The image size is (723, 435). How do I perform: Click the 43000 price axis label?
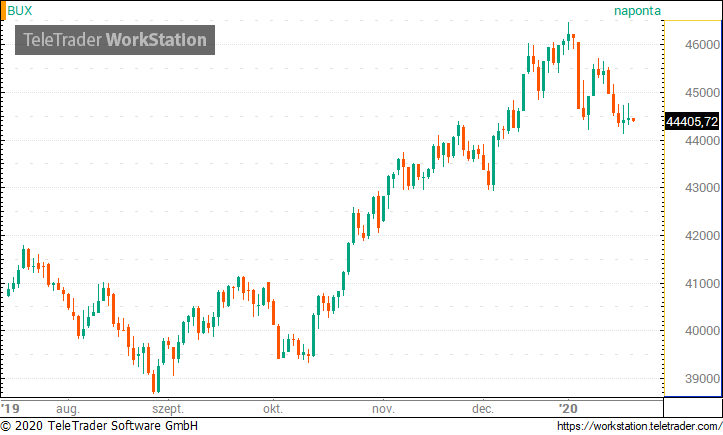click(702, 188)
